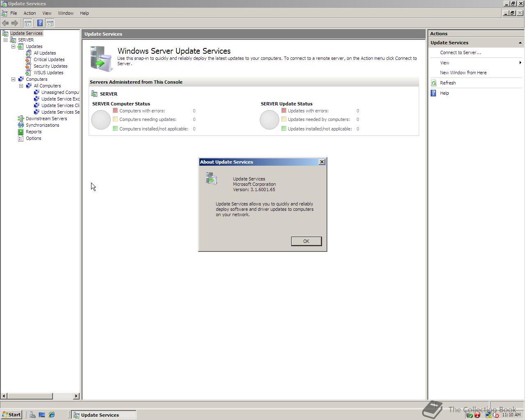Click the blue Help question-mark toolbar icon
The height and width of the screenshot is (420, 525).
tap(40, 23)
